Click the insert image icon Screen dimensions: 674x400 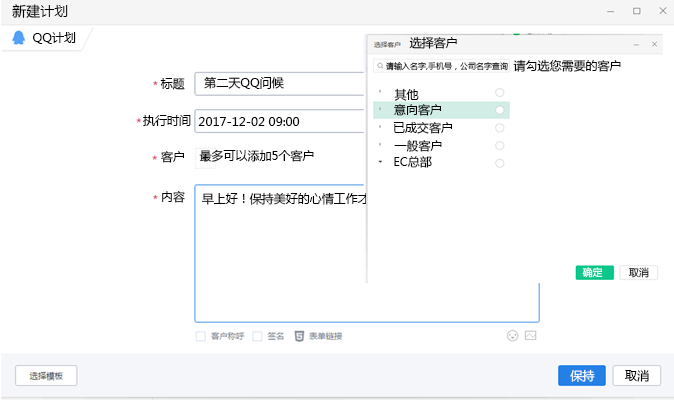(531, 336)
